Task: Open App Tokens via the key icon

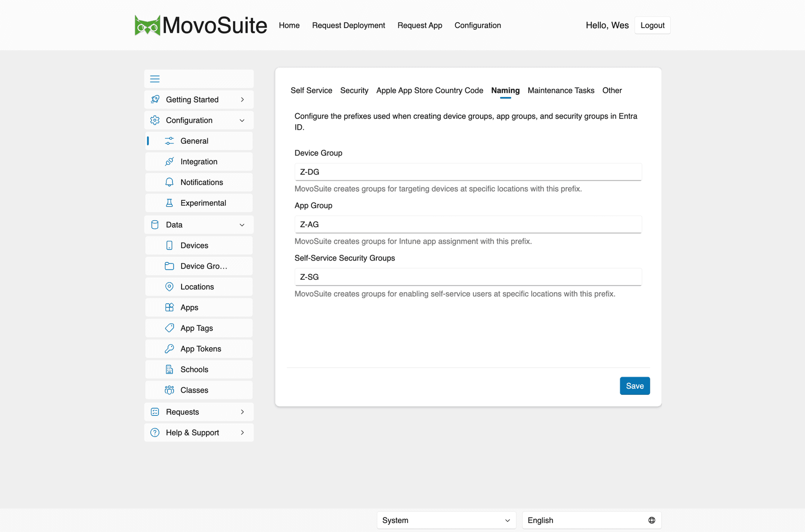Action: pos(170,348)
